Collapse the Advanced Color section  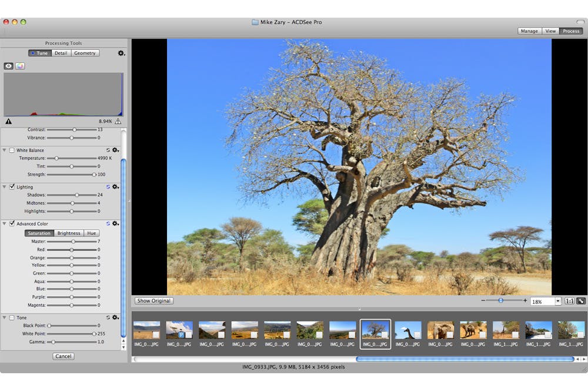4,223
